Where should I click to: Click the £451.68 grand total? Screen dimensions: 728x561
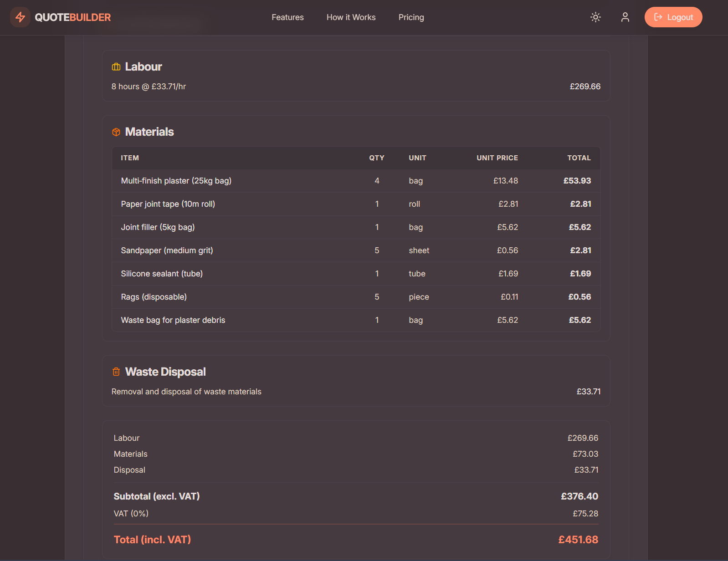click(578, 540)
